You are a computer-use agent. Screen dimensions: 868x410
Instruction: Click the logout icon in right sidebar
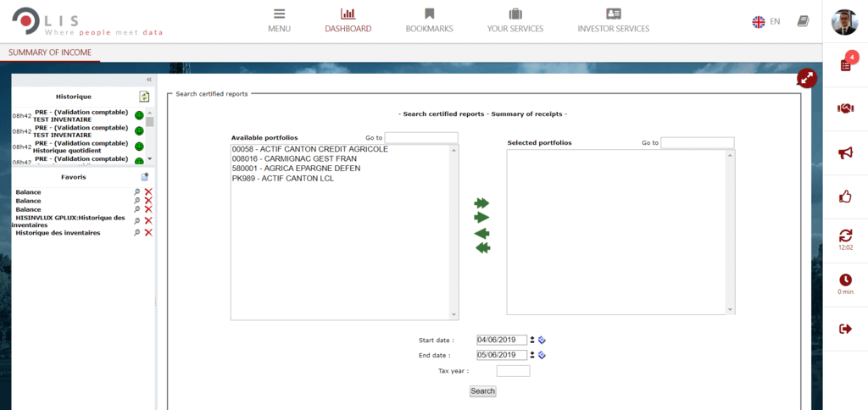(x=845, y=329)
